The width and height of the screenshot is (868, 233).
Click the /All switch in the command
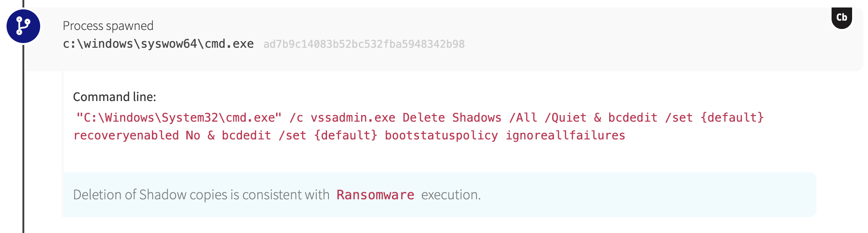pyautogui.click(x=523, y=117)
